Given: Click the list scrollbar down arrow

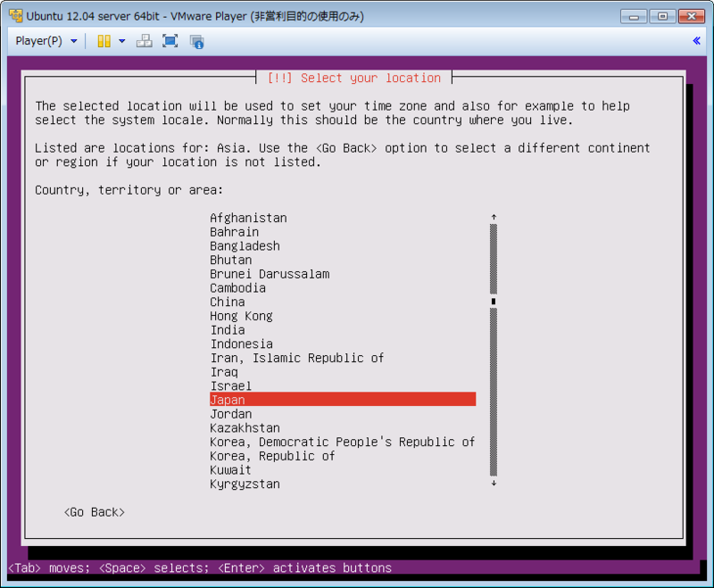Looking at the screenshot, I should 494,484.
